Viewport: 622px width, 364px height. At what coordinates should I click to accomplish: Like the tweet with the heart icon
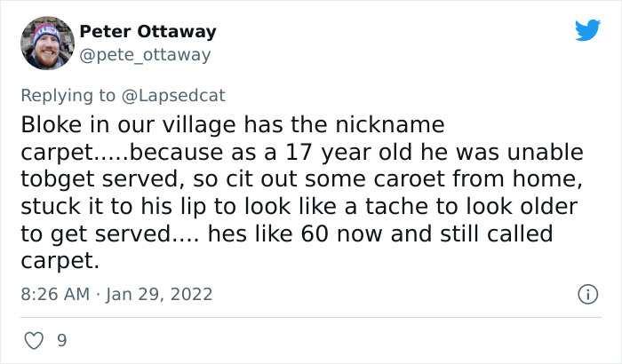tap(36, 339)
